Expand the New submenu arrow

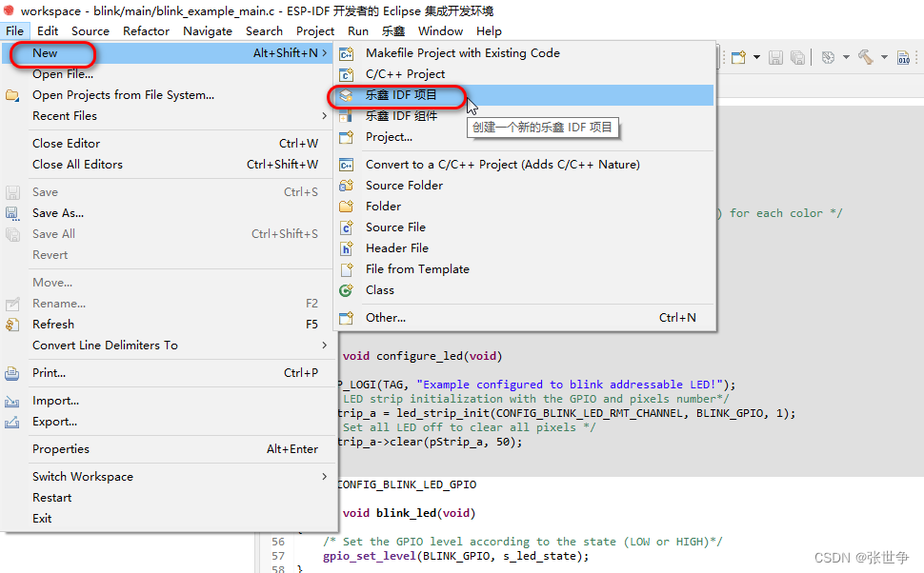[x=325, y=53]
